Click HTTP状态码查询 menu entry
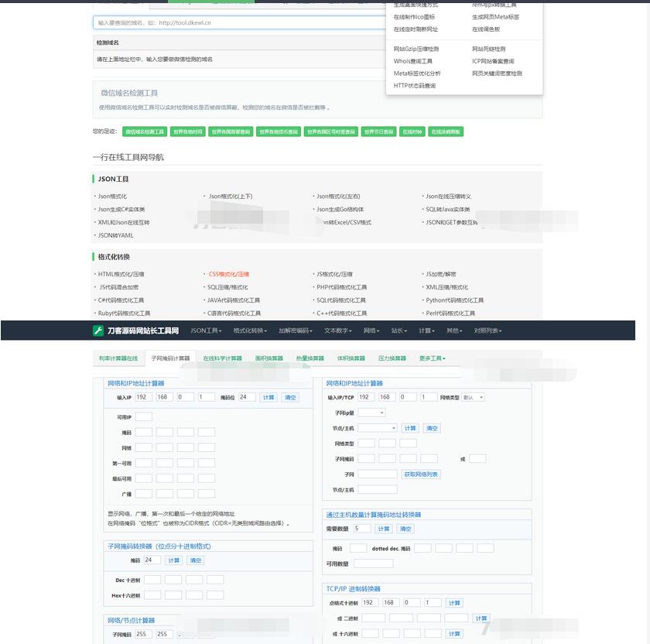The height and width of the screenshot is (644, 650). [x=414, y=86]
